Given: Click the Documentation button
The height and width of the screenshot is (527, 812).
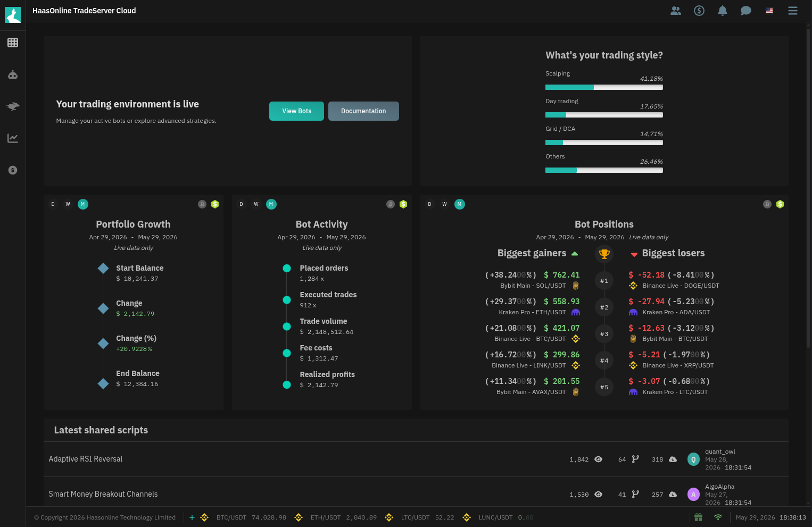Looking at the screenshot, I should pos(363,111).
